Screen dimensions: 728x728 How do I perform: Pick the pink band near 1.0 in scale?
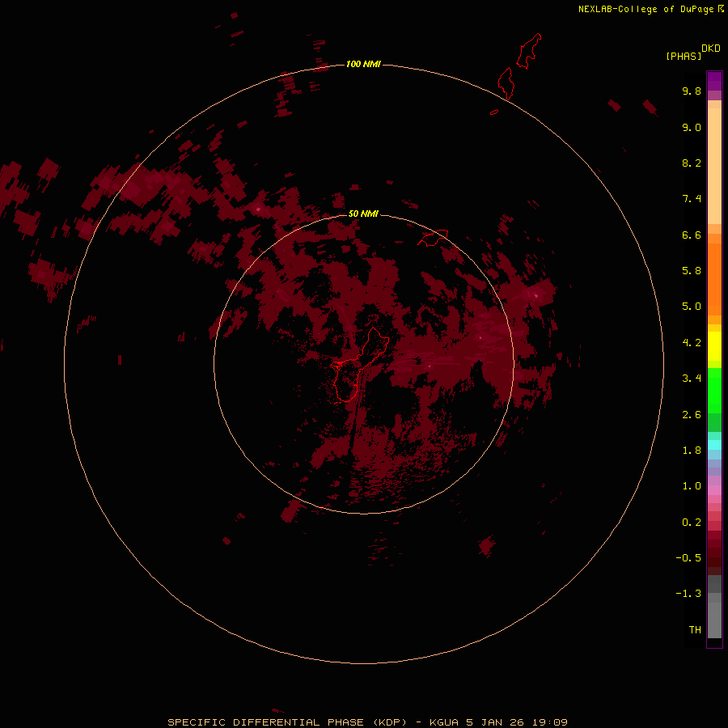714,490
